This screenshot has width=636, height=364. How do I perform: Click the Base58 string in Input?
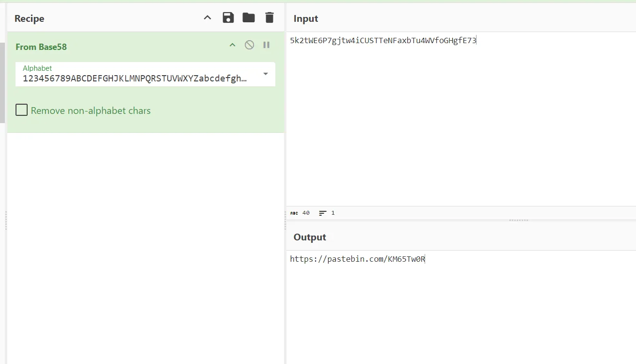383,41
